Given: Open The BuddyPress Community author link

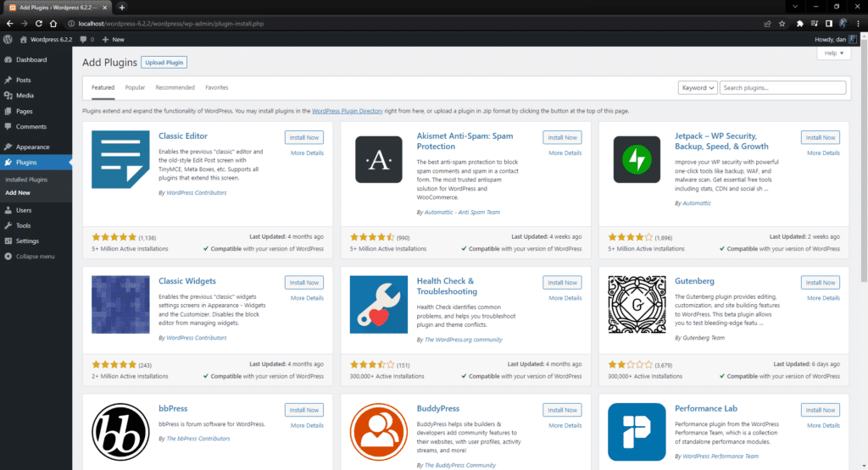Looking at the screenshot, I should (460, 466).
